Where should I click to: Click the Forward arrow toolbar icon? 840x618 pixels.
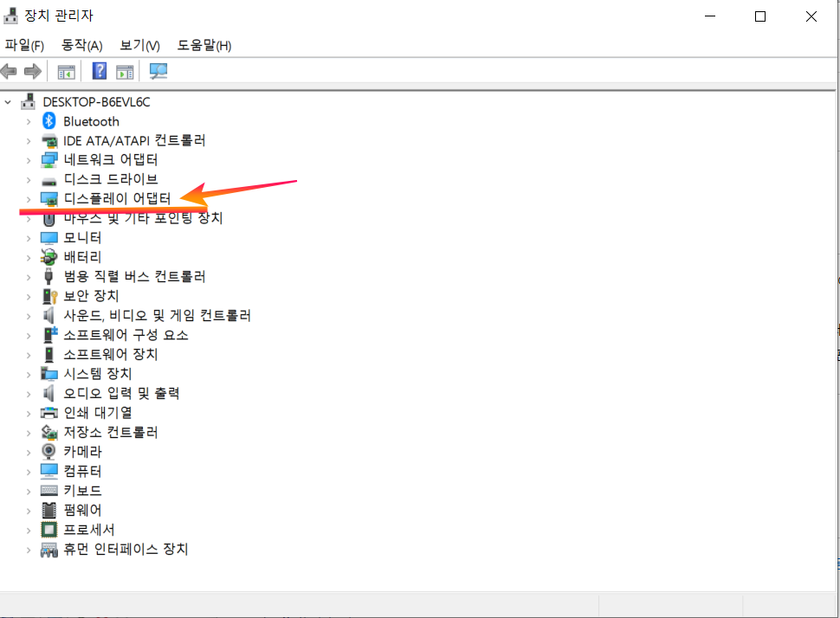pyautogui.click(x=33, y=71)
